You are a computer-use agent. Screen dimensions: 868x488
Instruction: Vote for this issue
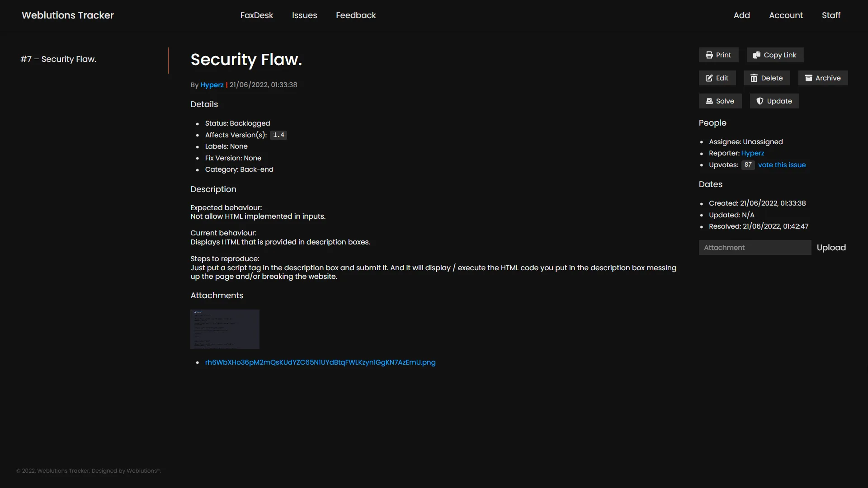click(782, 164)
